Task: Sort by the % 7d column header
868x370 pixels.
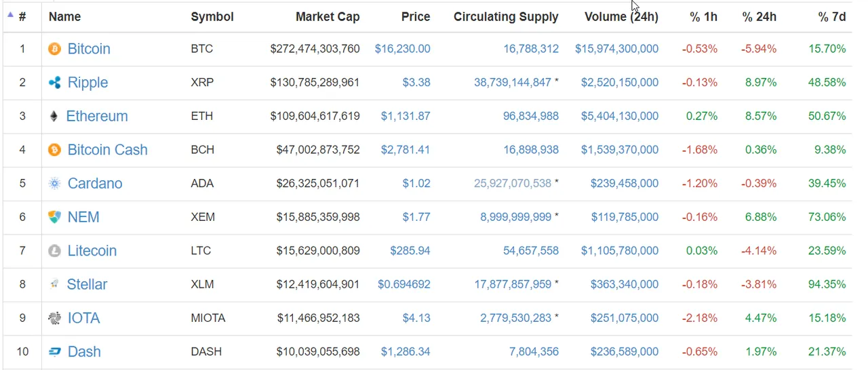Action: [832, 17]
